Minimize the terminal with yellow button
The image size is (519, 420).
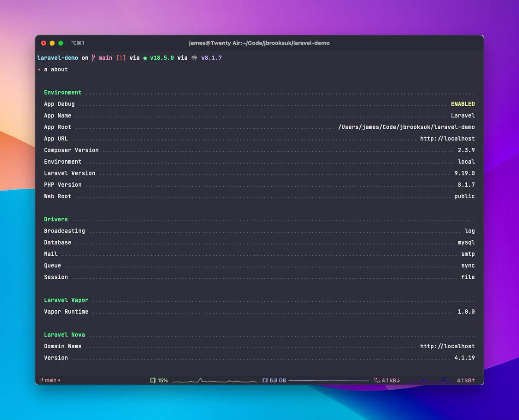click(52, 43)
